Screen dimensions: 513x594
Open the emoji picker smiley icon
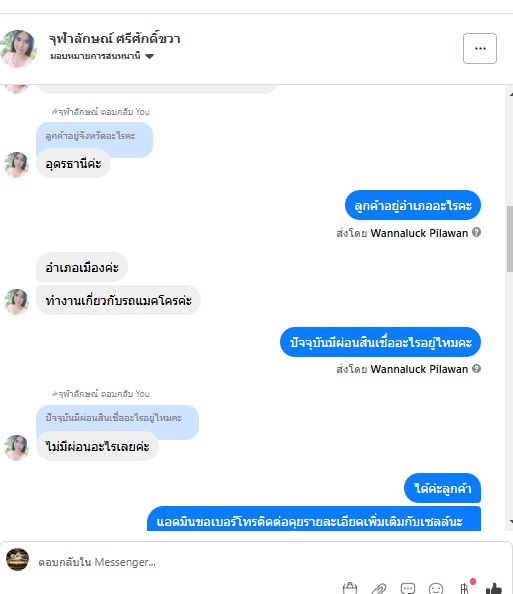(x=436, y=588)
